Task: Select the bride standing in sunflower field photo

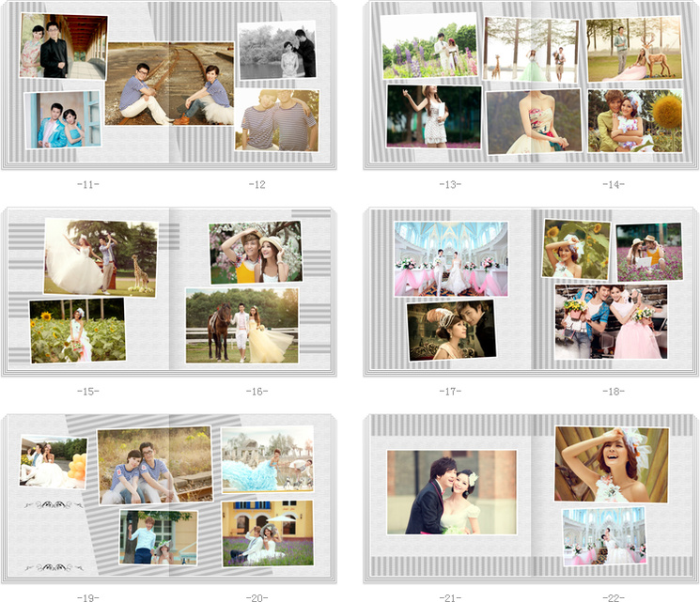Action: point(77,331)
